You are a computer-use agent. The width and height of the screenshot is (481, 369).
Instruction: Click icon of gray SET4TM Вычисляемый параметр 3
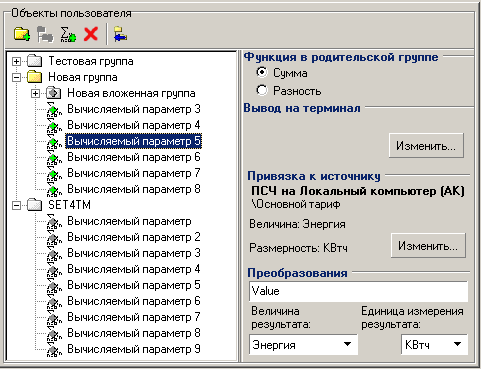(54, 254)
